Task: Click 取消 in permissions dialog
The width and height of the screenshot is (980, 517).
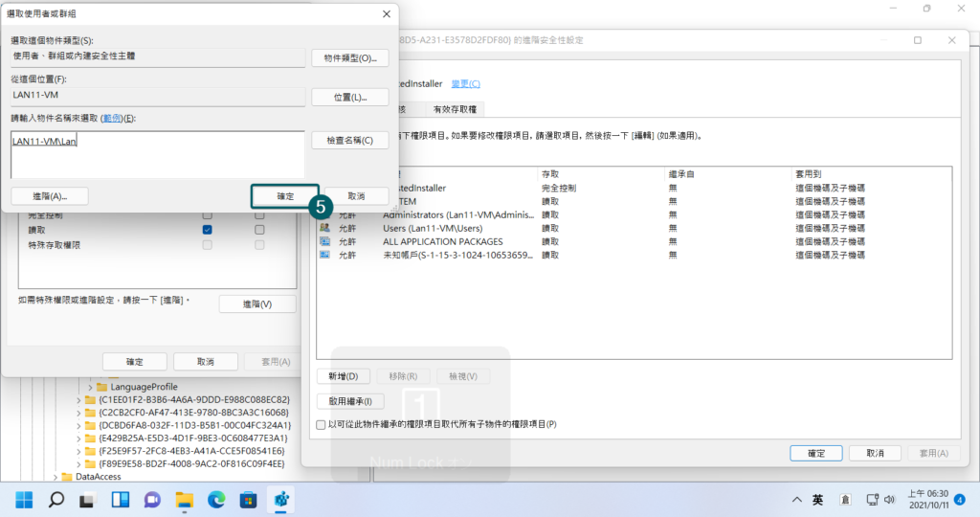Action: [206, 361]
